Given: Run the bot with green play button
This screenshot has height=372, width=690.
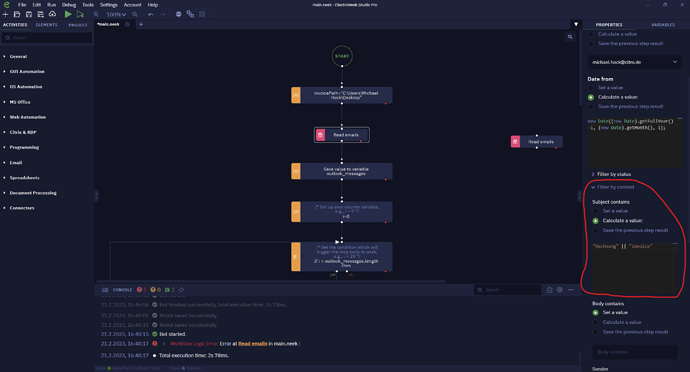Looking at the screenshot, I should pyautogui.click(x=68, y=14).
